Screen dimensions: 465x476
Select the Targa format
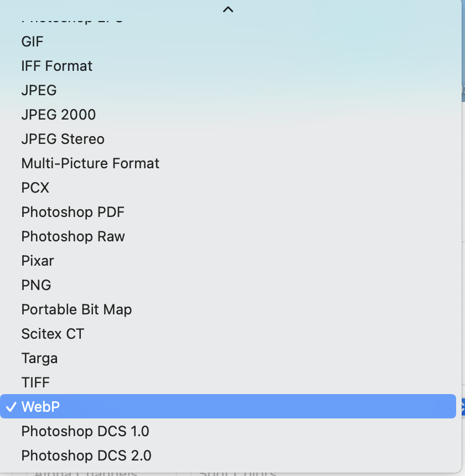click(x=39, y=358)
